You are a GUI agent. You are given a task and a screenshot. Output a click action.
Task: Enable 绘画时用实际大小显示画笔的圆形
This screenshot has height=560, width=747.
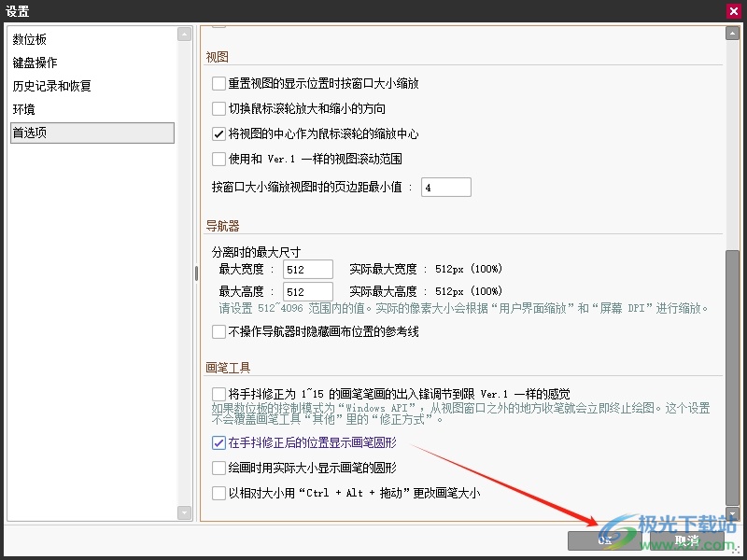[218, 468]
